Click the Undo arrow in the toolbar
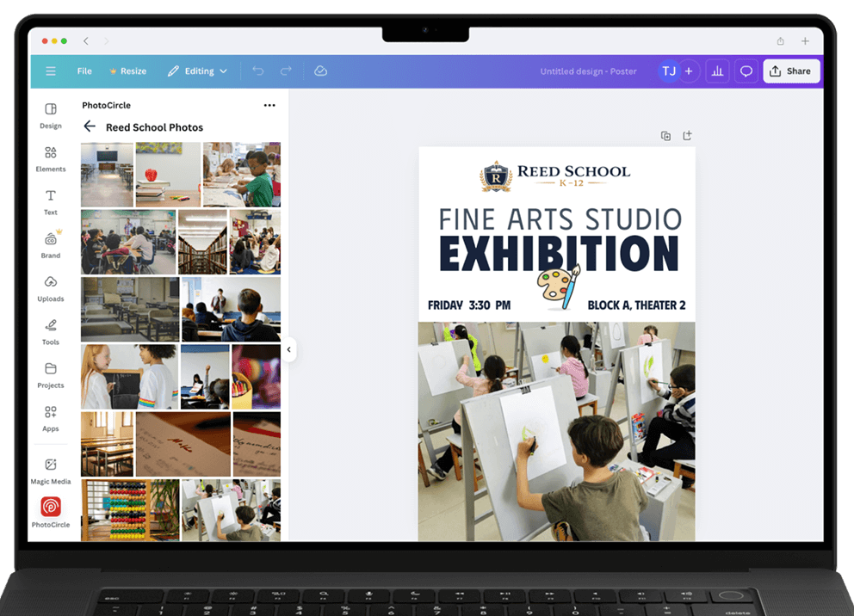The height and width of the screenshot is (616, 854). click(257, 71)
